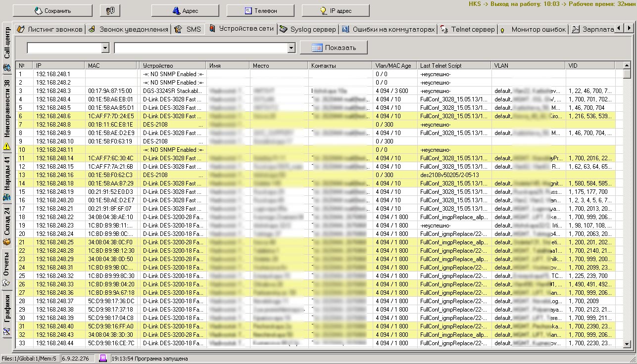Click the yellow warning icon of Неисправности
Viewport: 637px width, 364px height.
pos(7,146)
